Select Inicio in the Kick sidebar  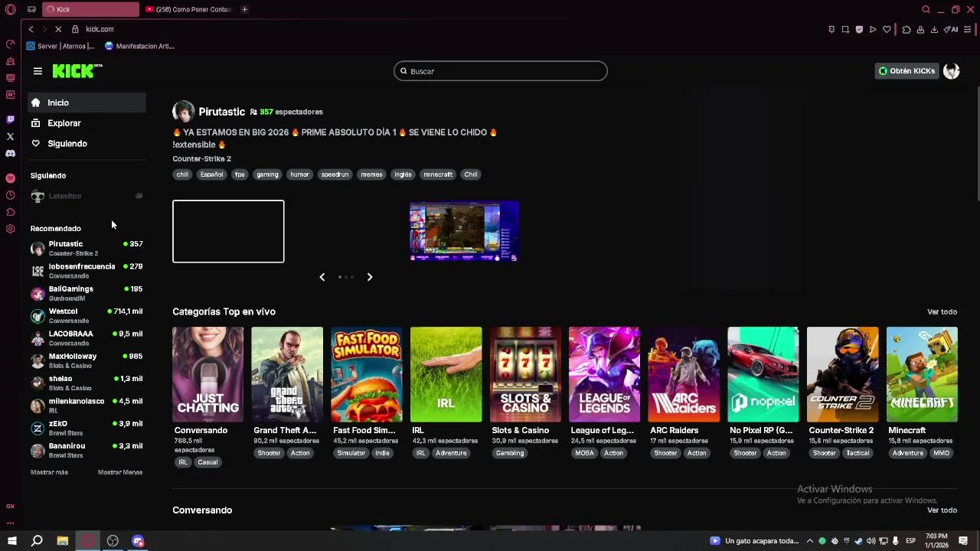[x=87, y=103]
